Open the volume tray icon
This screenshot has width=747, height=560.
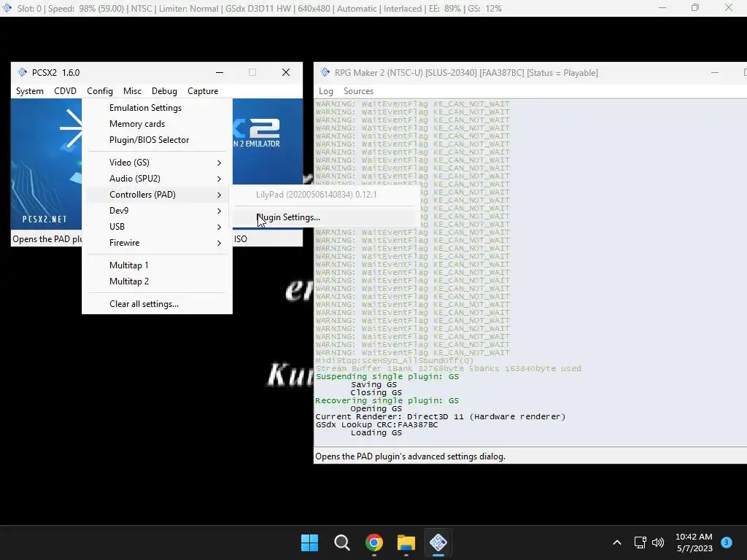click(658, 542)
